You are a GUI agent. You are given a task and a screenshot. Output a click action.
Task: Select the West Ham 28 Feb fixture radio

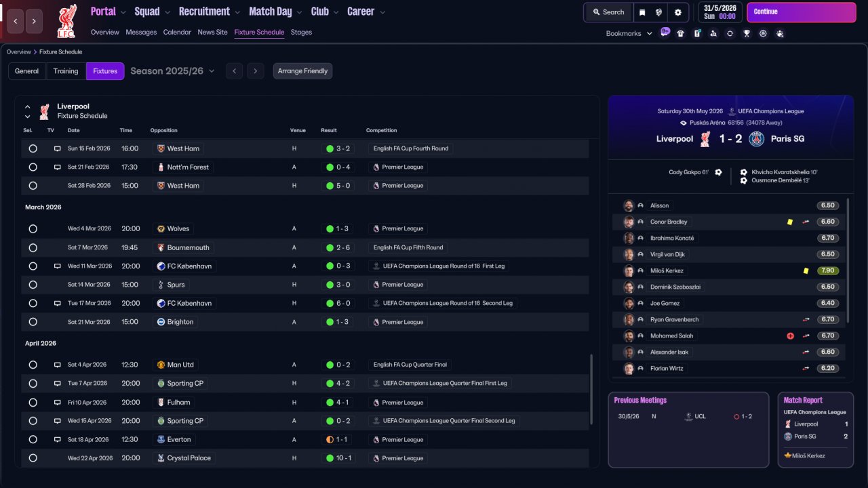click(x=33, y=186)
